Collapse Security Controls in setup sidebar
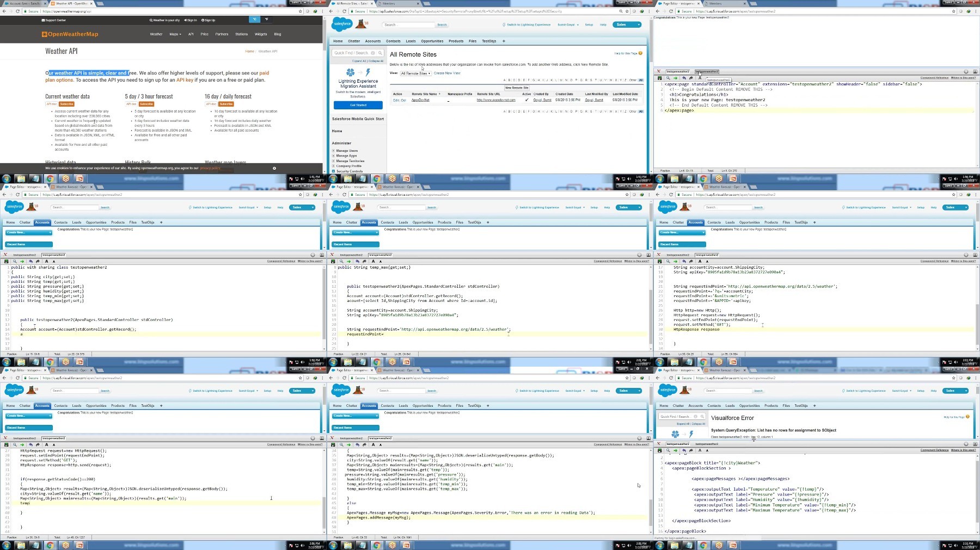The image size is (980, 550). tap(334, 171)
